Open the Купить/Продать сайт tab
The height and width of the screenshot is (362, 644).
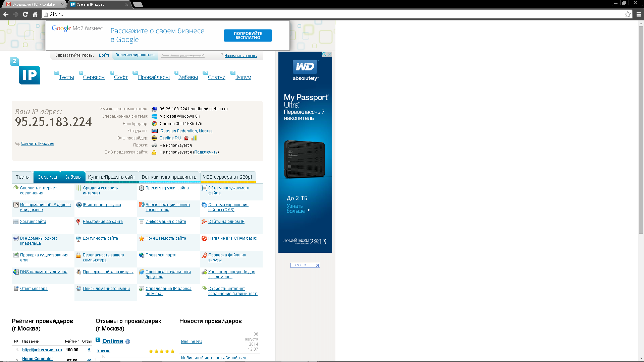(x=112, y=177)
